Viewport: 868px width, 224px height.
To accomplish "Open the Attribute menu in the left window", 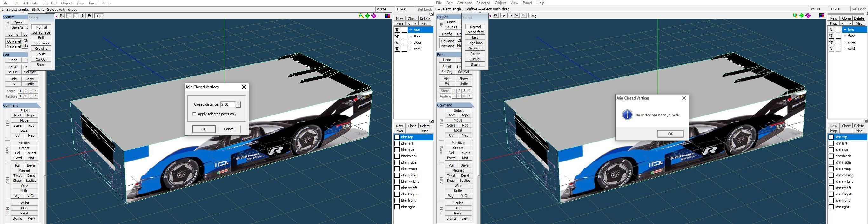I will [31, 3].
